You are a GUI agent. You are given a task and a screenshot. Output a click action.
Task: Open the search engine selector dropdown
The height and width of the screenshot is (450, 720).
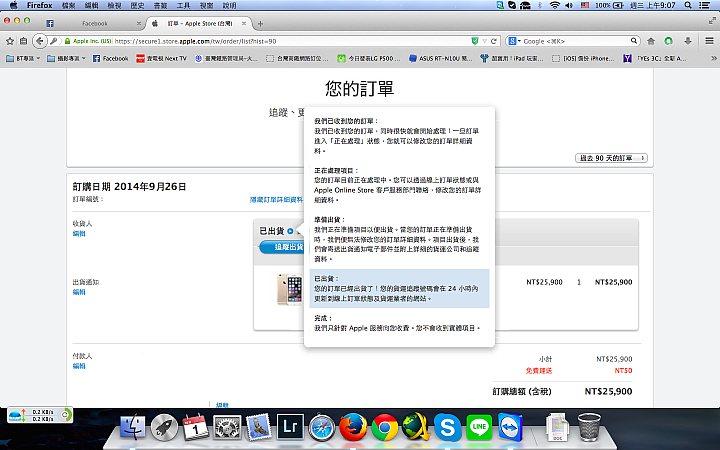(515, 41)
